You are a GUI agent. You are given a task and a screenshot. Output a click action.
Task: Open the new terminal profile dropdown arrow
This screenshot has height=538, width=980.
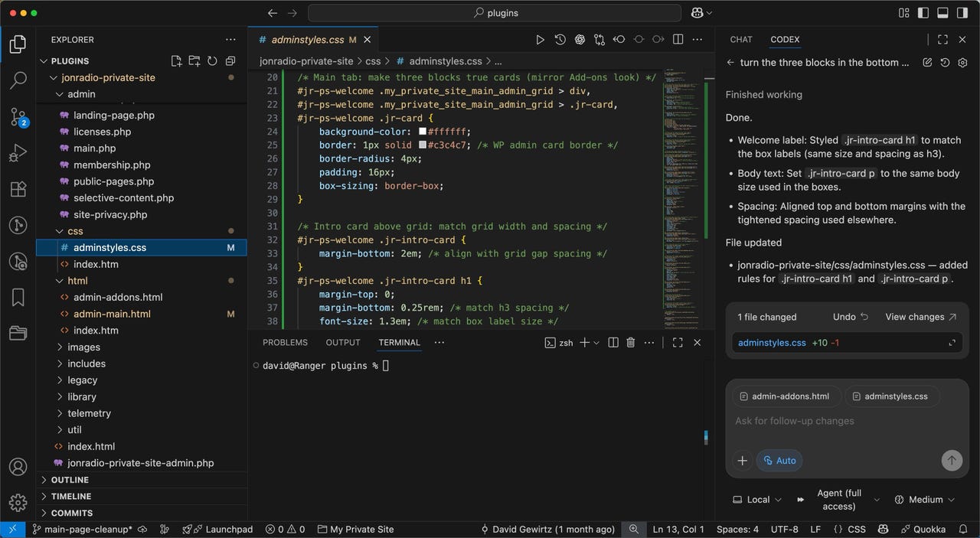tap(596, 343)
